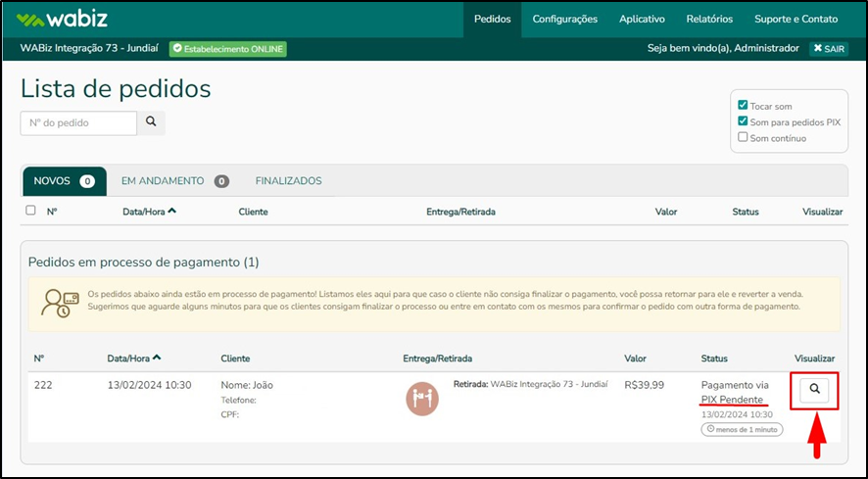Image resolution: width=868 pixels, height=479 pixels.
Task: Click the SAIR logout button
Action: coord(829,49)
